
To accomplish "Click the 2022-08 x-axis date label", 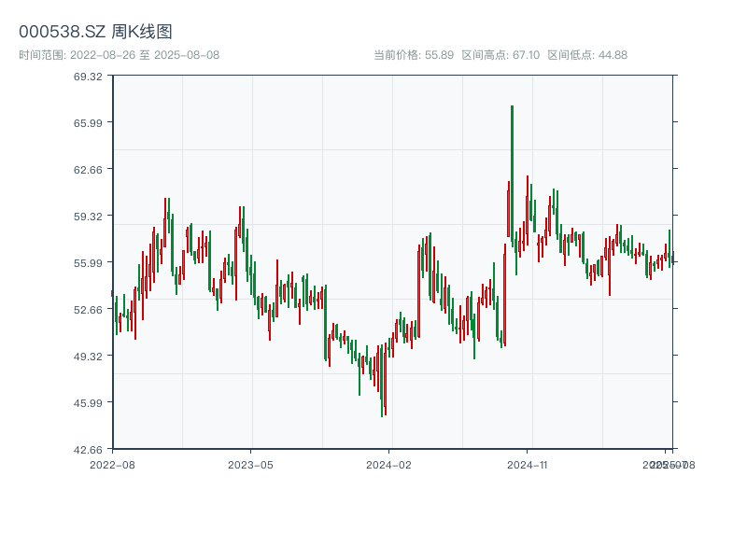I will pos(112,464).
